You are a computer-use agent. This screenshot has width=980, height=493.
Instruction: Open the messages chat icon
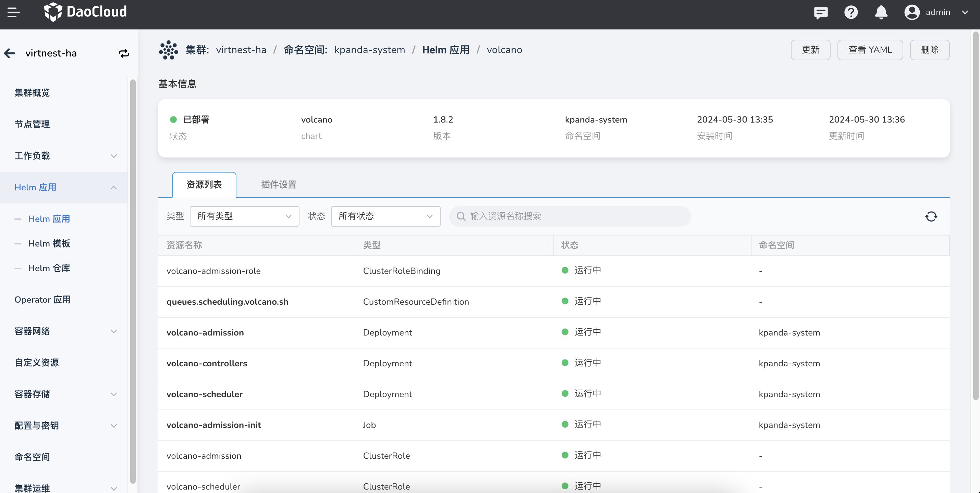point(821,13)
